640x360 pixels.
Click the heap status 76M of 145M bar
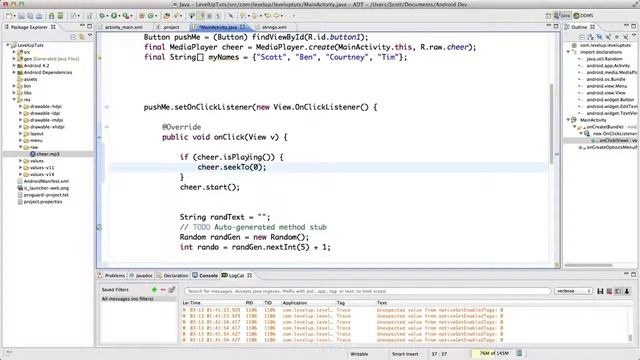494,353
